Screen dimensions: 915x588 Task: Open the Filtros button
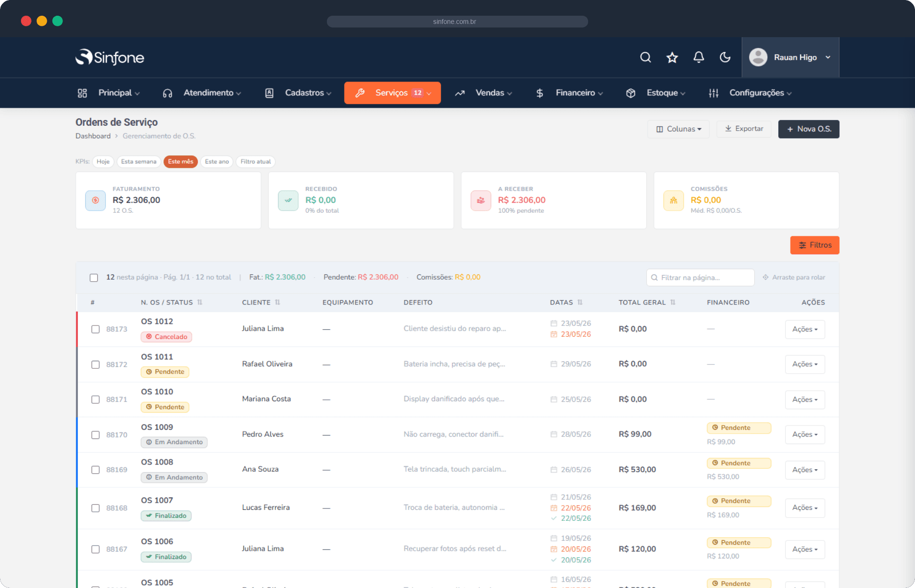(x=814, y=245)
